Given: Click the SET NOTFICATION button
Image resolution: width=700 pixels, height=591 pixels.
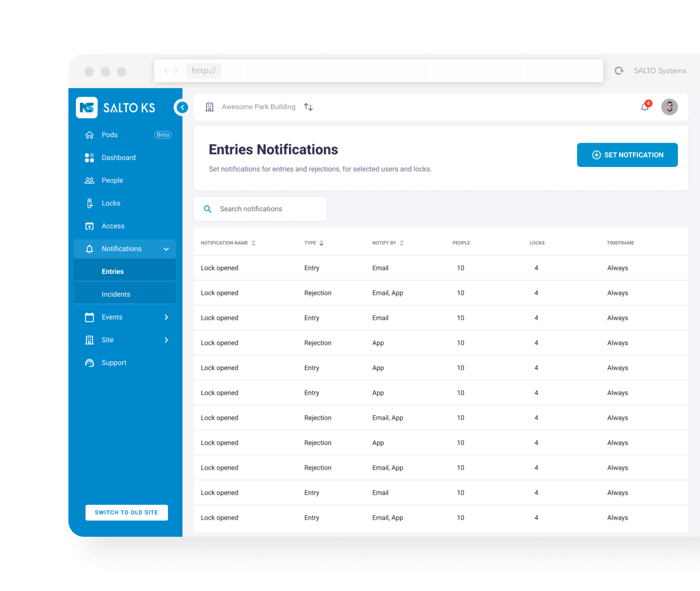Looking at the screenshot, I should pyautogui.click(x=627, y=155).
